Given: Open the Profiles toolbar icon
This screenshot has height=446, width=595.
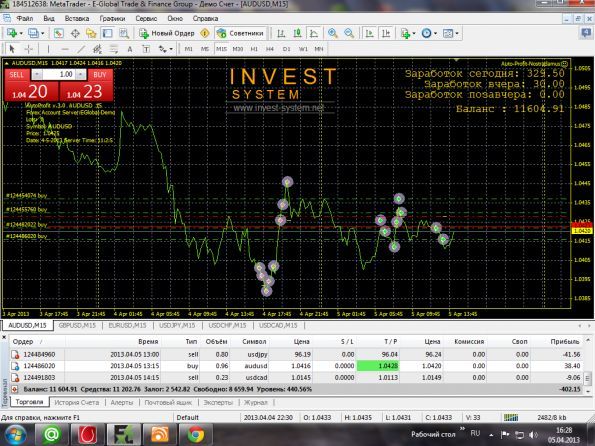Looking at the screenshot, I should pyautogui.click(x=33, y=33).
